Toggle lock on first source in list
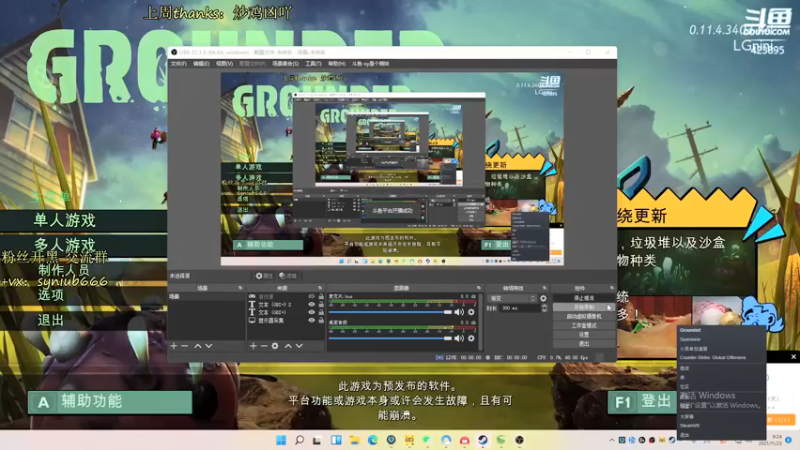 click(321, 296)
